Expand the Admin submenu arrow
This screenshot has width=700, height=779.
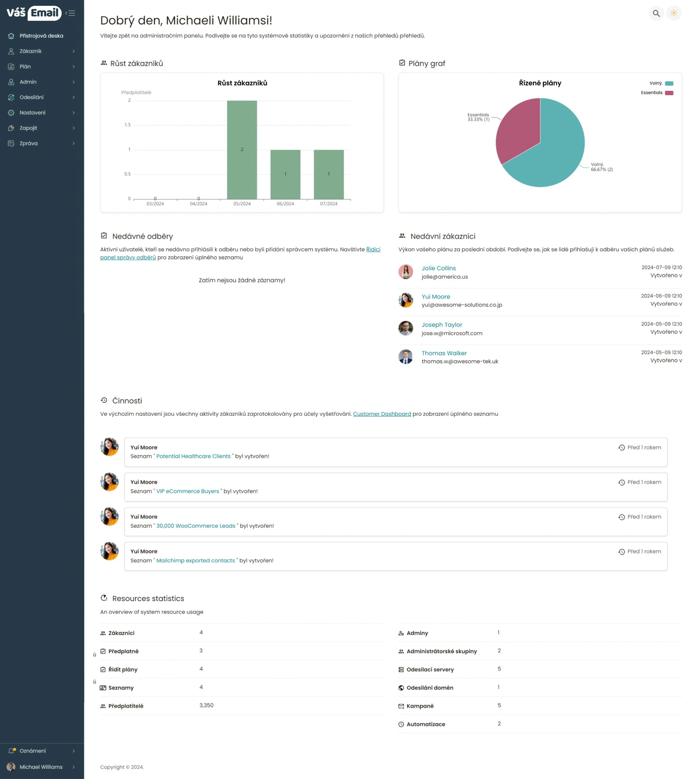pos(73,82)
